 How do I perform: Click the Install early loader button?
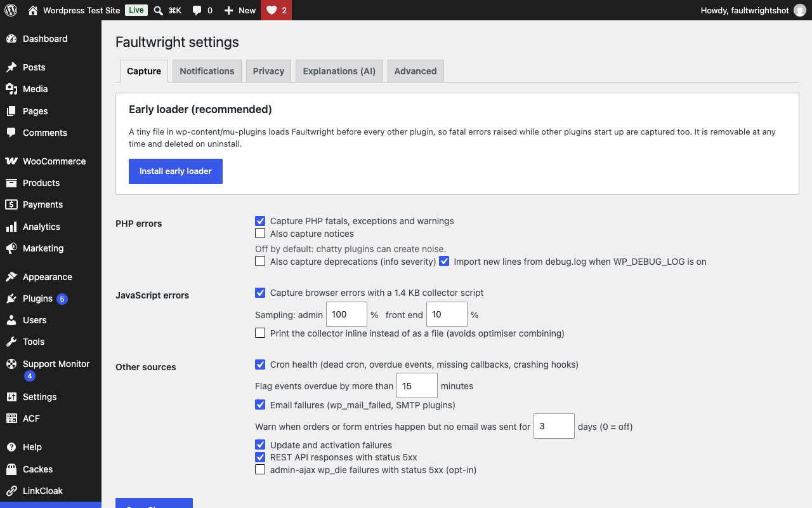point(176,171)
